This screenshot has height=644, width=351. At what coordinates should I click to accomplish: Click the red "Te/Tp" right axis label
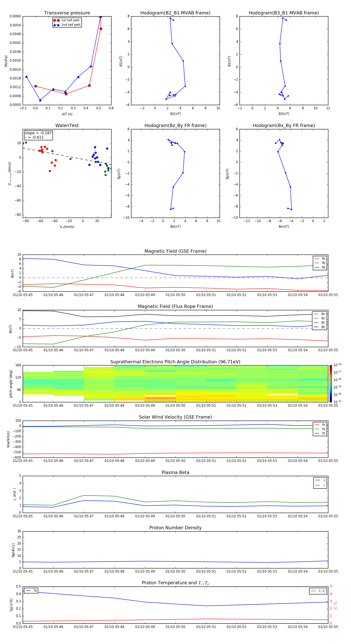tap(336, 605)
